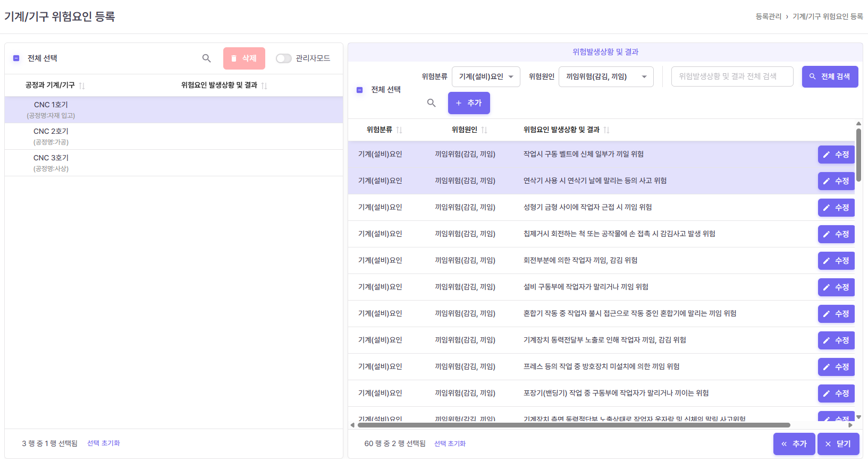Click 등록관리 in the breadcrumb

click(768, 16)
